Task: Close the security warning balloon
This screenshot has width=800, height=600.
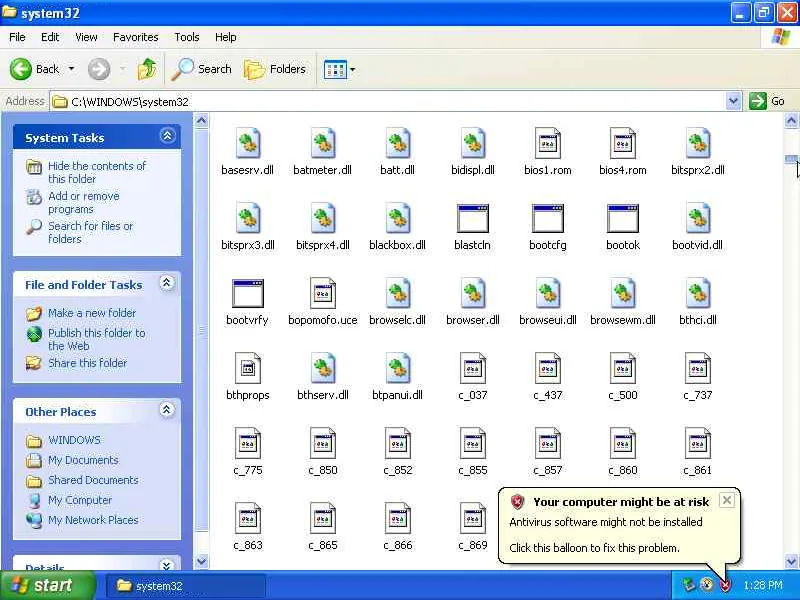Action: [727, 500]
